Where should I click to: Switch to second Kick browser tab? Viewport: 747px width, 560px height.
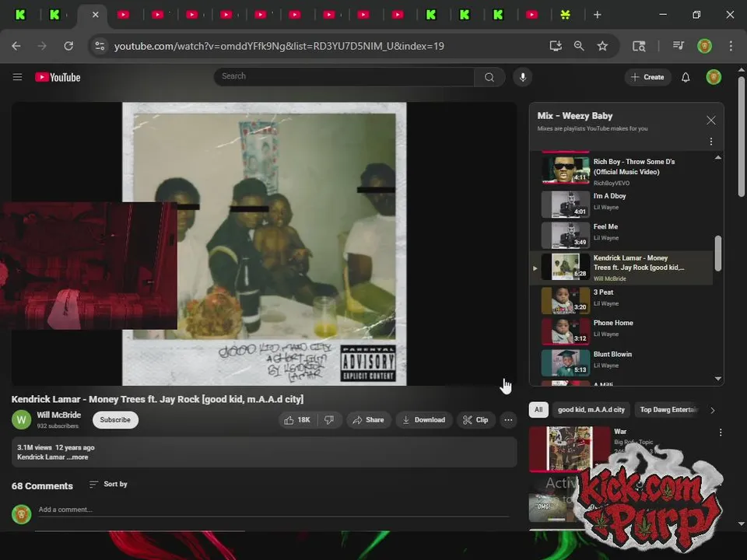pos(54,15)
